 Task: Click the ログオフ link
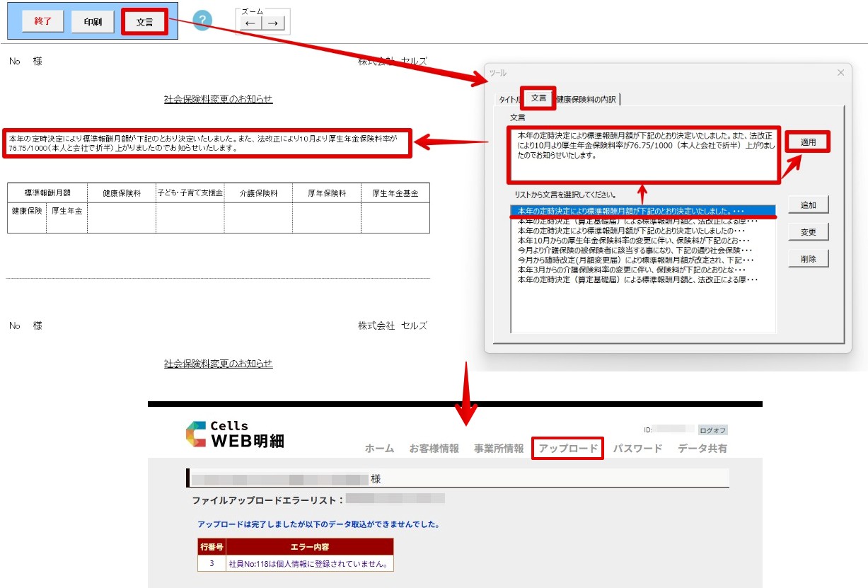(712, 430)
